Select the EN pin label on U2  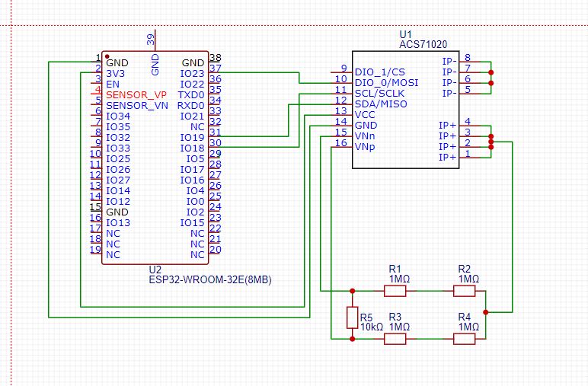(x=113, y=85)
